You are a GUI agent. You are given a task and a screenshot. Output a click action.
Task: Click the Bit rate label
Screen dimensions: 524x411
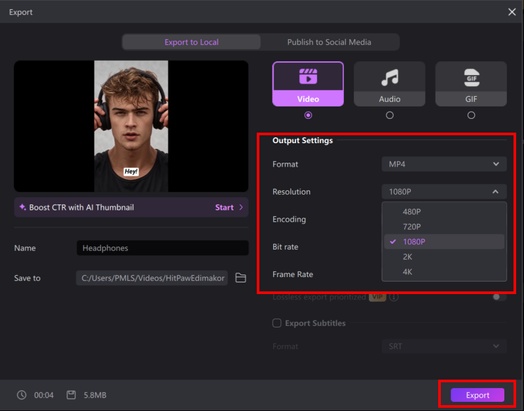click(285, 247)
